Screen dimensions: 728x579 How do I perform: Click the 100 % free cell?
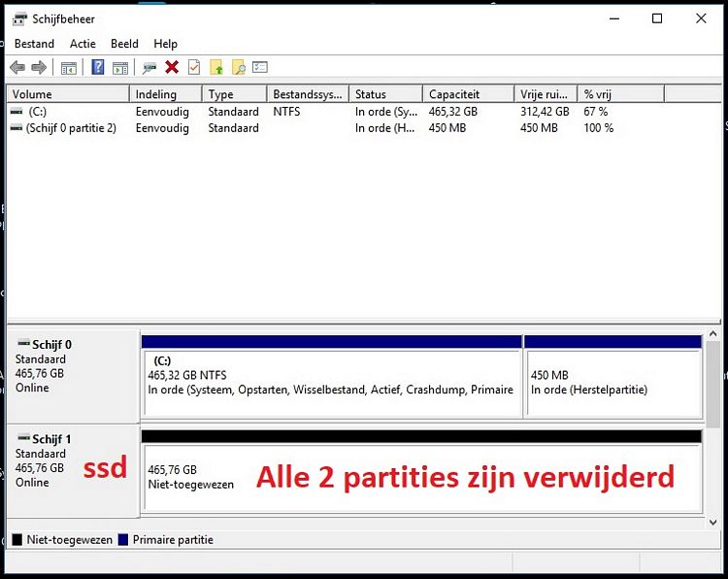click(599, 128)
